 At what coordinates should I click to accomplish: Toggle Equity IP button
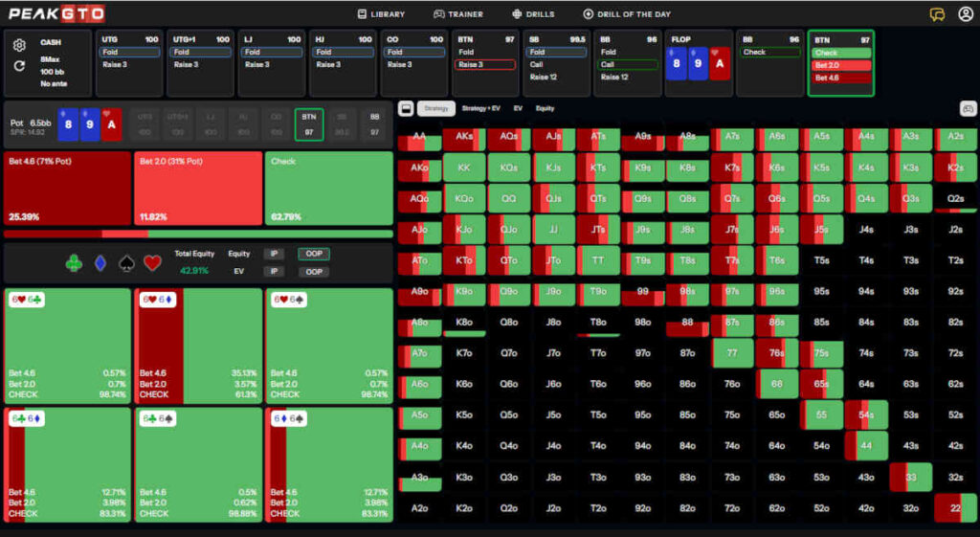pos(274,254)
